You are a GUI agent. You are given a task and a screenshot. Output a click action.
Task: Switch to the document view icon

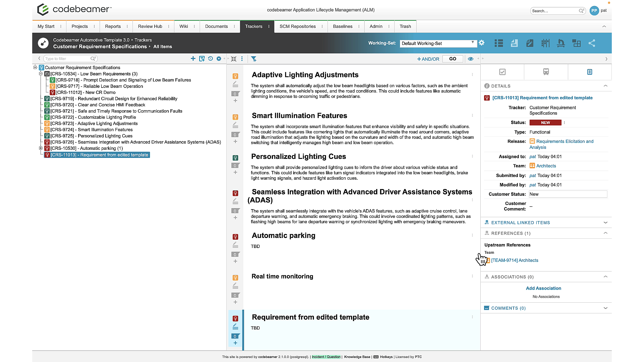click(514, 43)
